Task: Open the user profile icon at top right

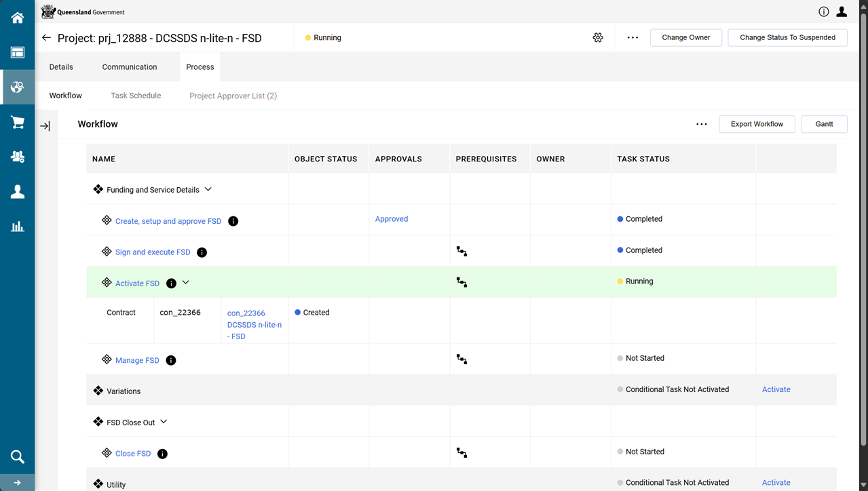Action: (x=842, y=12)
